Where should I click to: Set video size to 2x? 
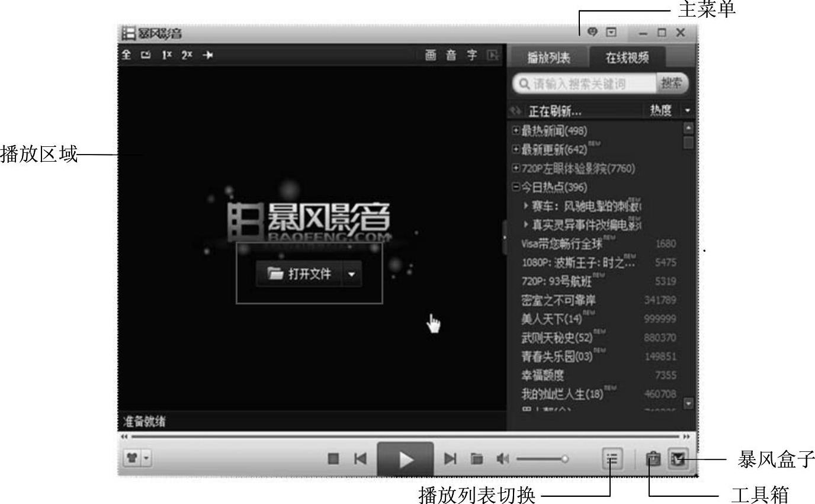(x=187, y=55)
